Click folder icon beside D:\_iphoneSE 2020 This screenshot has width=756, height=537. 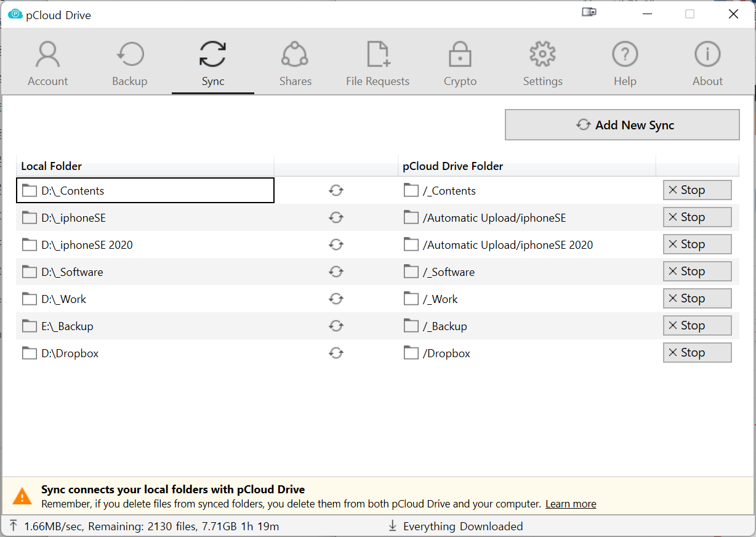pos(30,244)
